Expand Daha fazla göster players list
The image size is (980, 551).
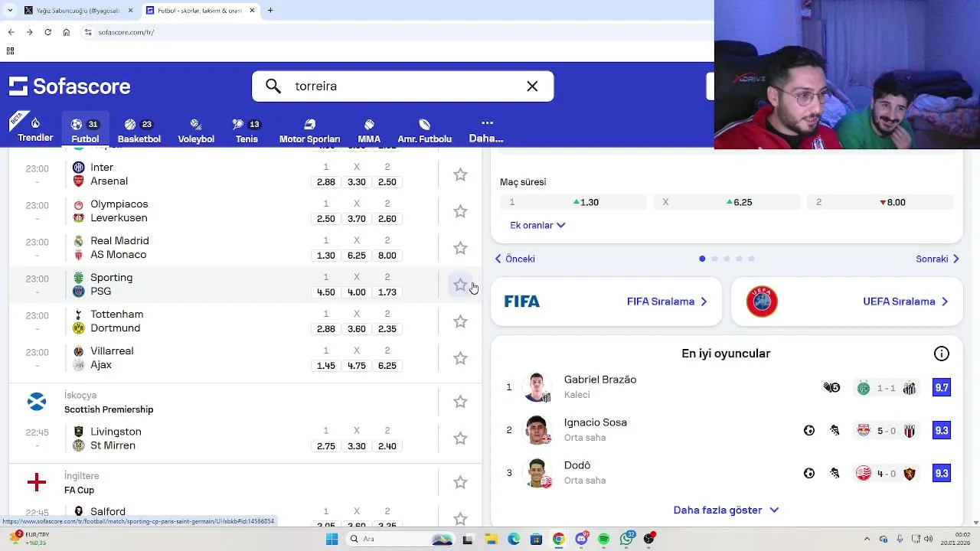tap(726, 510)
